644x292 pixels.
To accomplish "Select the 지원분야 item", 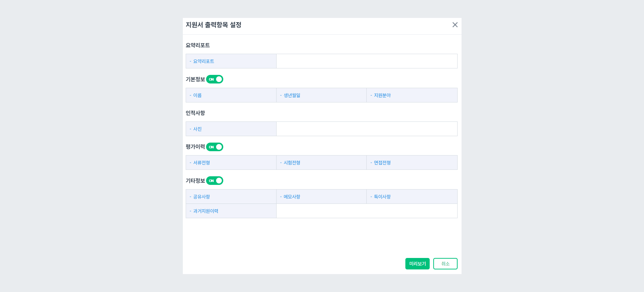I will 412,95.
